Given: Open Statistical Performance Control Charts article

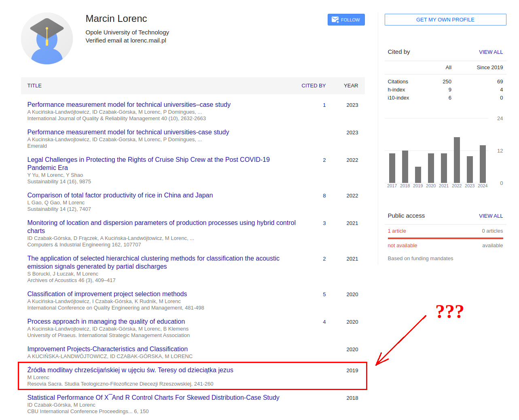Looking at the screenshot, I should pos(153,398).
